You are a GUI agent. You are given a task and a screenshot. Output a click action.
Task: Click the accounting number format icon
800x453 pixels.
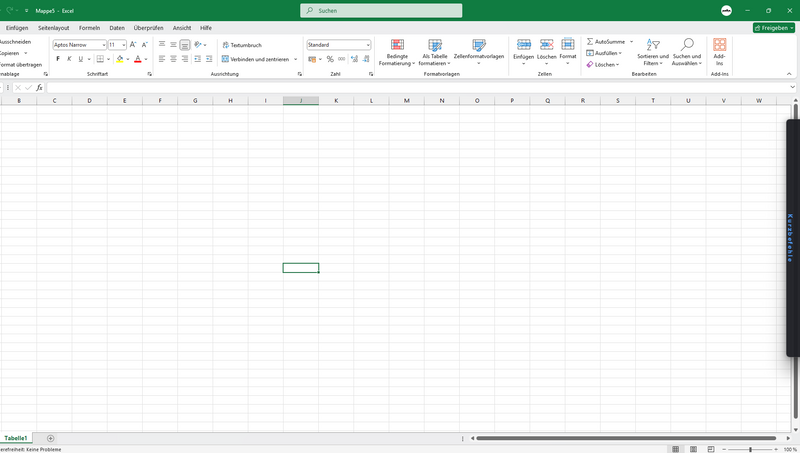(312, 59)
